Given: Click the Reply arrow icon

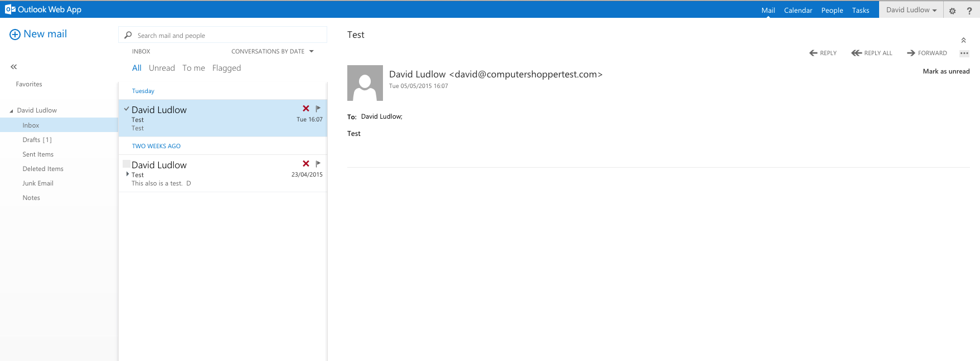Looking at the screenshot, I should pos(813,53).
